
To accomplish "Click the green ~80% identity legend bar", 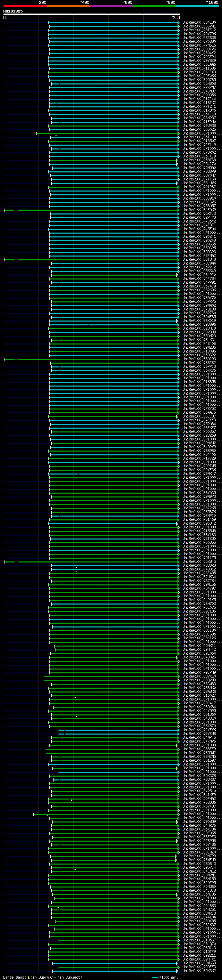I will 154,6.
